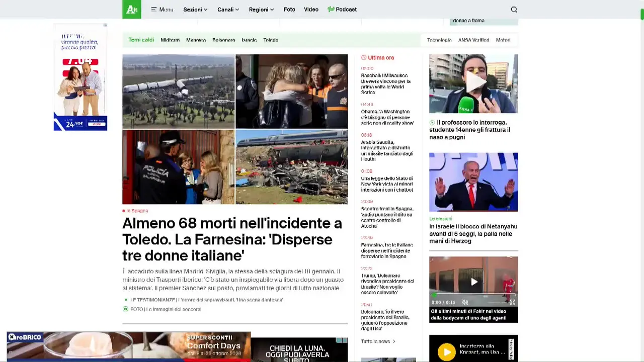This screenshot has width=644, height=362.
Task: Select the Midterm hot topic
Action: tap(170, 40)
